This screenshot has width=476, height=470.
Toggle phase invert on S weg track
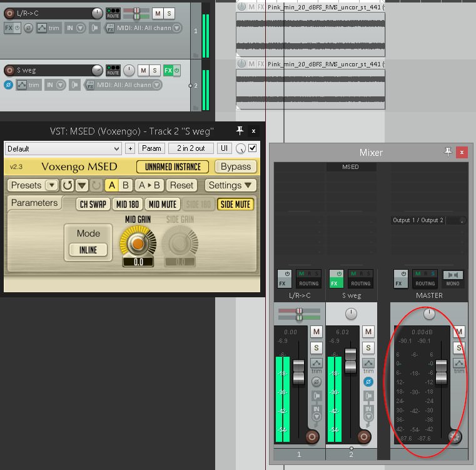(9, 84)
